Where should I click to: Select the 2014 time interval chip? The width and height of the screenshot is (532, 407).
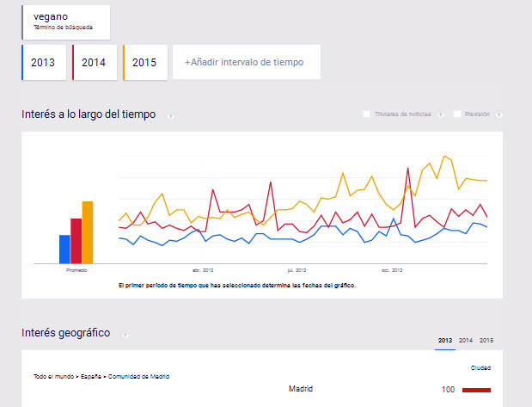click(x=95, y=63)
